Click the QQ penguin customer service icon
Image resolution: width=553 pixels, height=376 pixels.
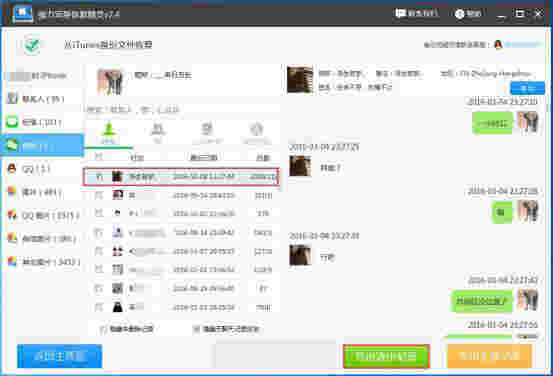coord(498,44)
